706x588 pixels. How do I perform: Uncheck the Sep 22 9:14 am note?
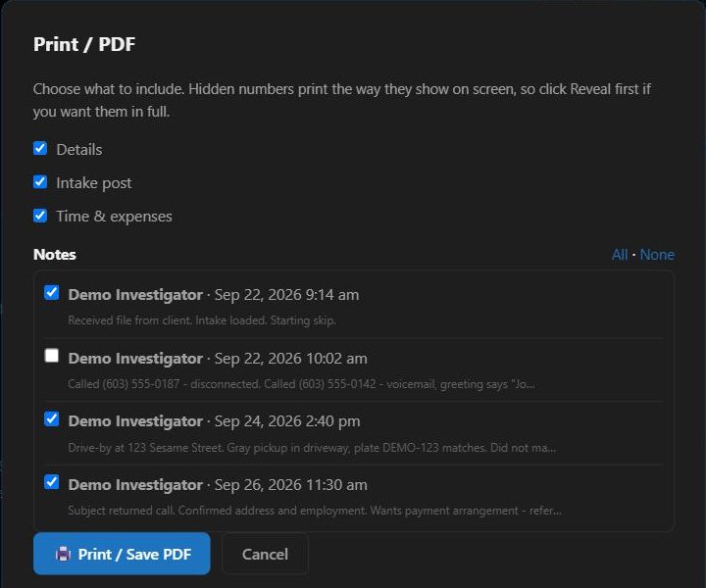pos(52,292)
